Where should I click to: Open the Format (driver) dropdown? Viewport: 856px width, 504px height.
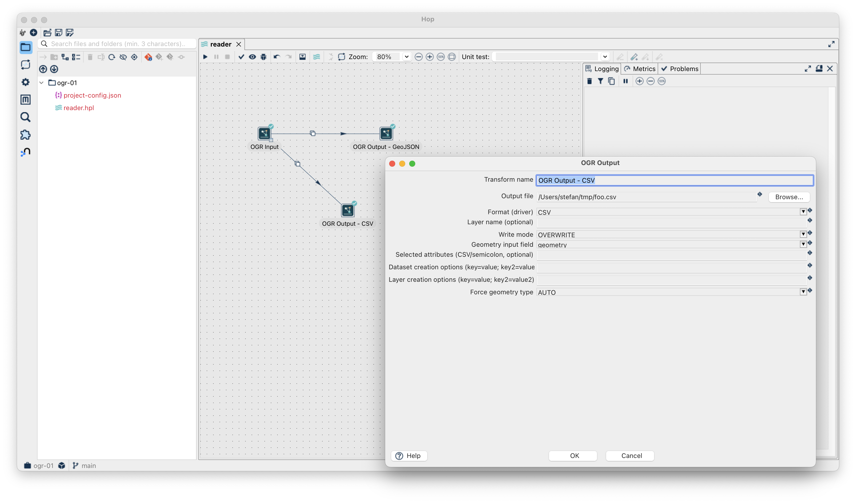point(803,212)
